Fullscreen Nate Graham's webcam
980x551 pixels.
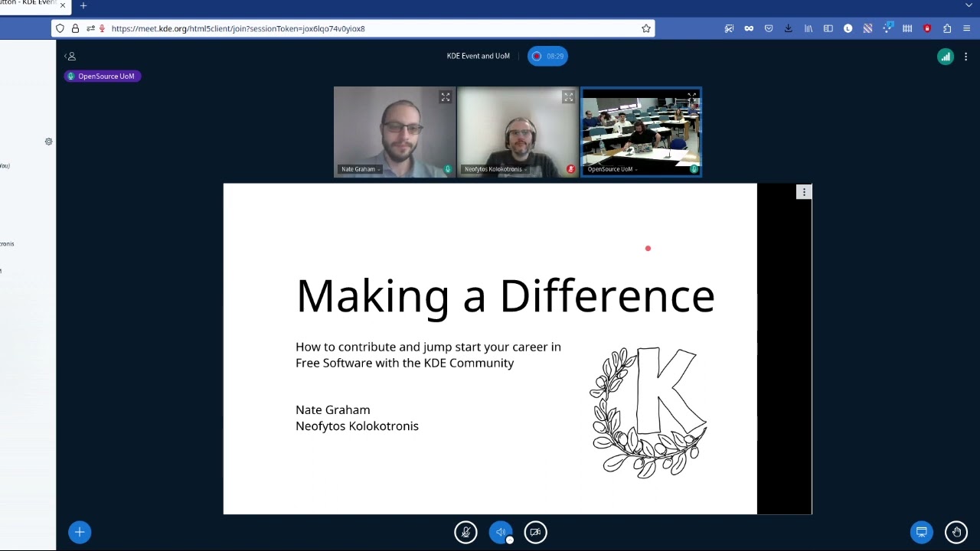point(446,97)
